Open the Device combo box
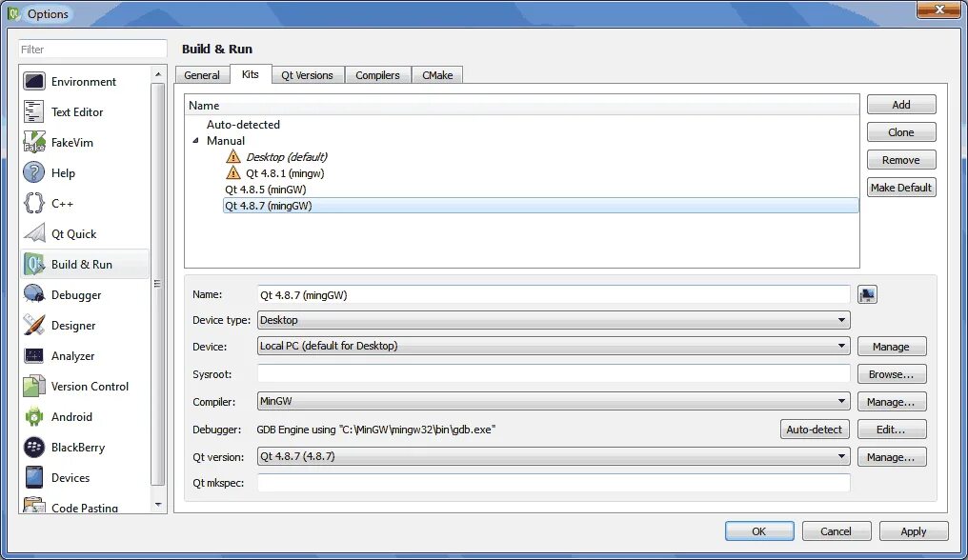The width and height of the screenshot is (968, 560). click(x=554, y=346)
